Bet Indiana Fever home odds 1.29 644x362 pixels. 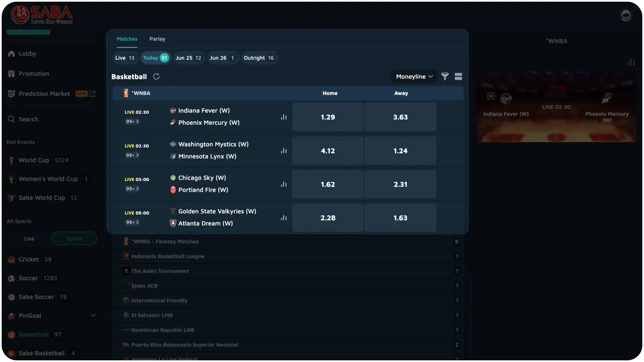[328, 117]
